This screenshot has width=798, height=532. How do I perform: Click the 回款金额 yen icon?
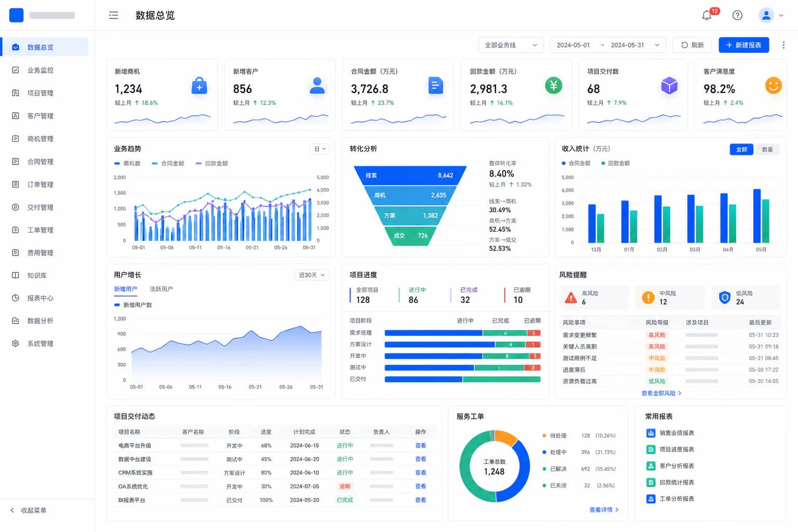point(553,86)
